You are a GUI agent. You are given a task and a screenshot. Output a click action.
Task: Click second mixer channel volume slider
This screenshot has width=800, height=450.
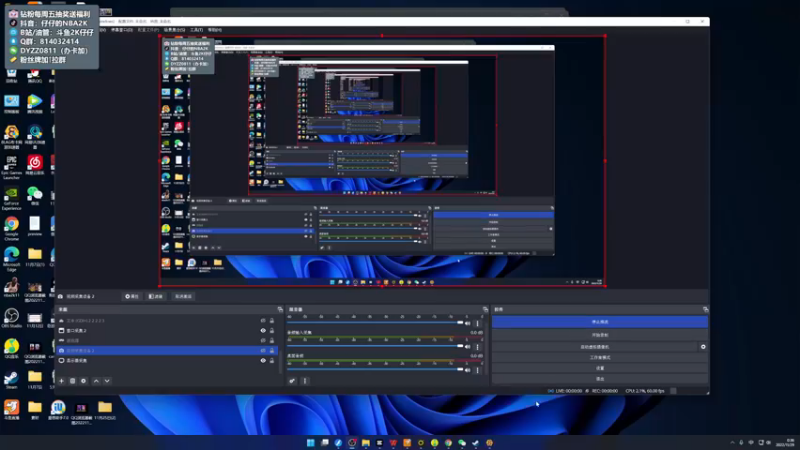coord(375,346)
